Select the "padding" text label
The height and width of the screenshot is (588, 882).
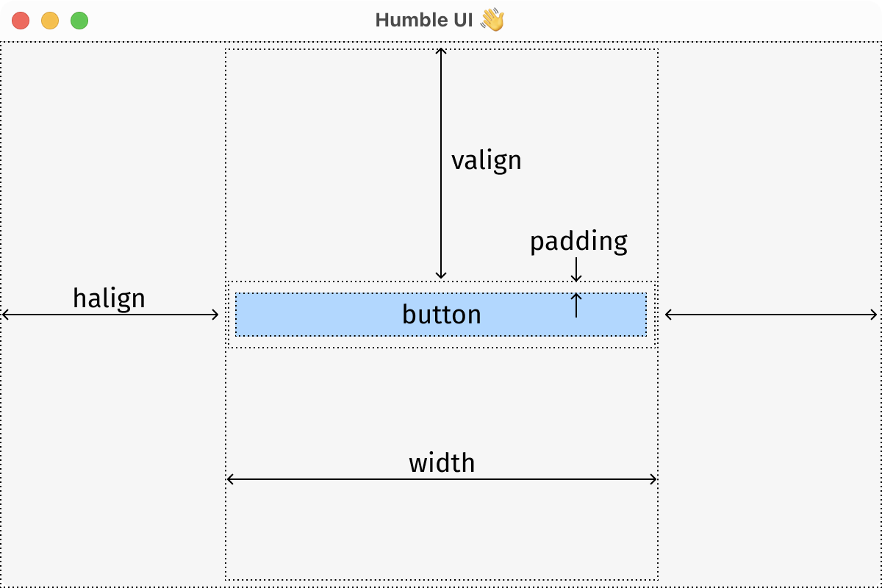coord(578,241)
